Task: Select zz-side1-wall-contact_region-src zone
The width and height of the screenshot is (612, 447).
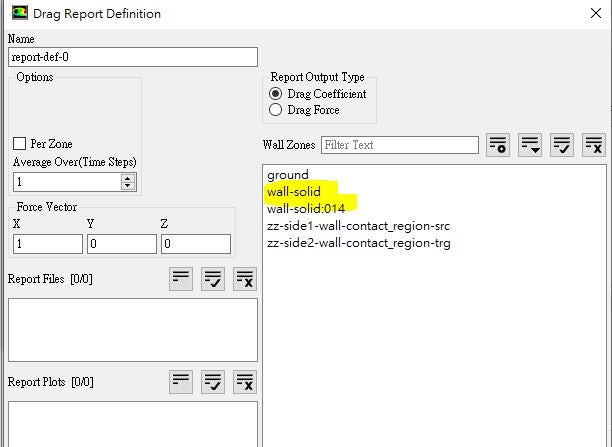Action: pos(358,226)
